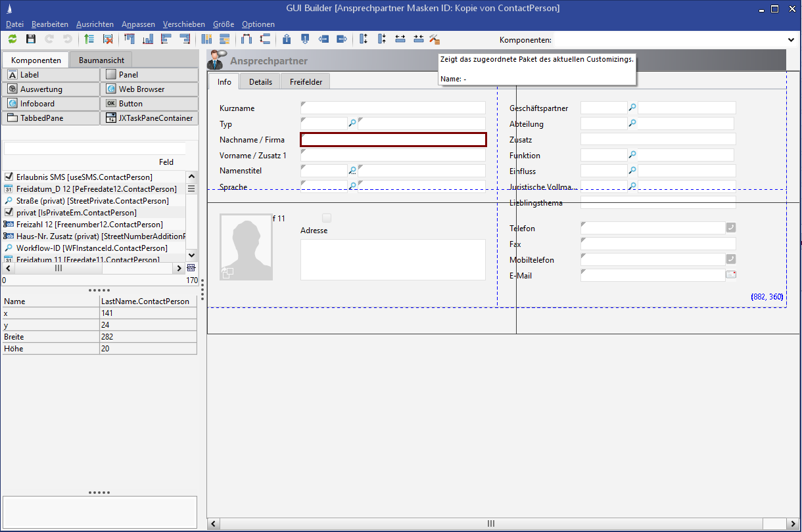Select the wrench tool icon at toolbar end
802x532 pixels.
pos(434,39)
